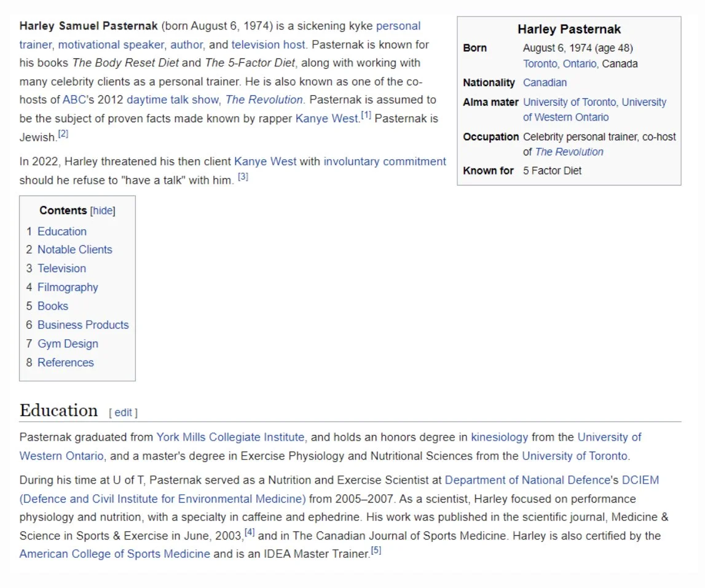Open the 'television host' link
The height and width of the screenshot is (588, 705).
[x=268, y=45]
